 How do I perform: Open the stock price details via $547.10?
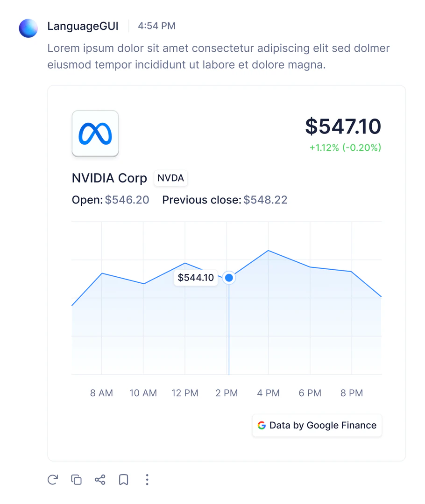pyautogui.click(x=343, y=126)
